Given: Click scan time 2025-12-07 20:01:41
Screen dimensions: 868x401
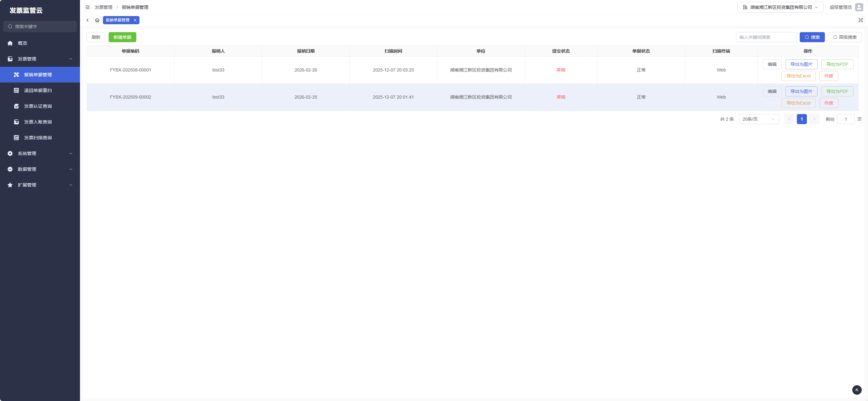Looking at the screenshot, I should 393,97.
